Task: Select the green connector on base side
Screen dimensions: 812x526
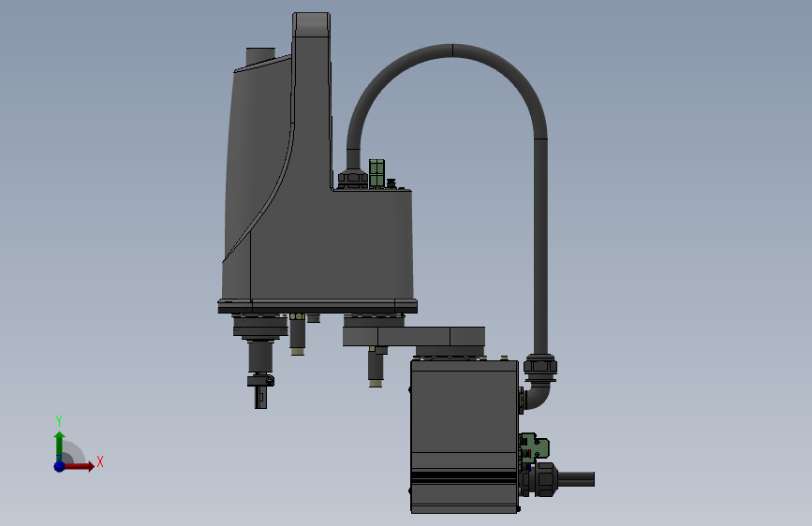Action: (x=534, y=447)
